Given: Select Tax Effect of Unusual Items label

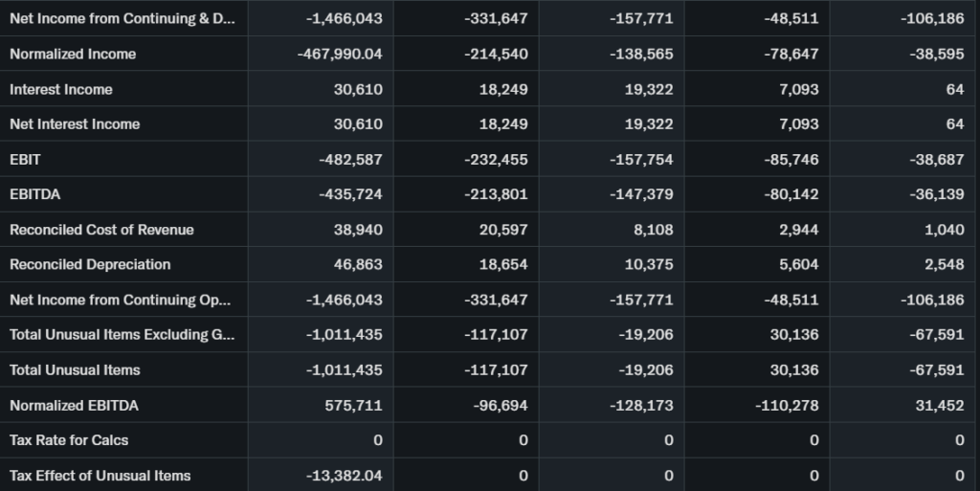Looking at the screenshot, I should 100,476.
